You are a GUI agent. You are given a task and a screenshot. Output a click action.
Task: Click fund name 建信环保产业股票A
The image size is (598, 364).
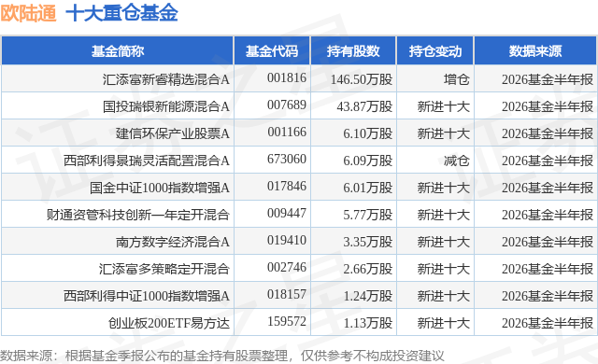click(172, 133)
